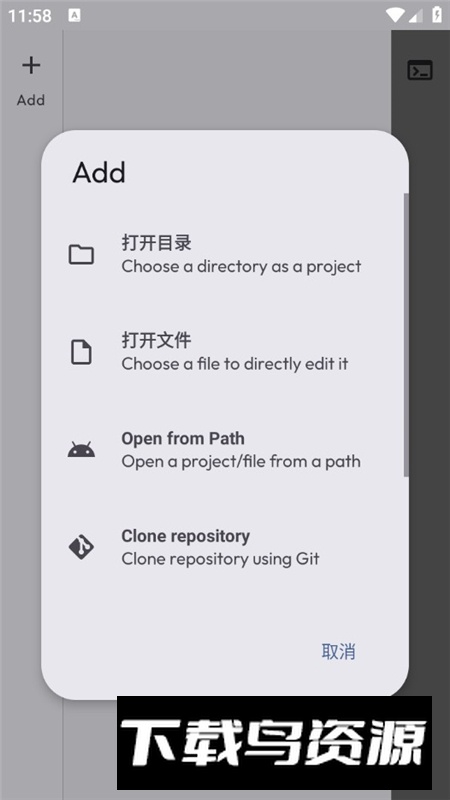Dismiss the dialog with 取消

tap(338, 652)
